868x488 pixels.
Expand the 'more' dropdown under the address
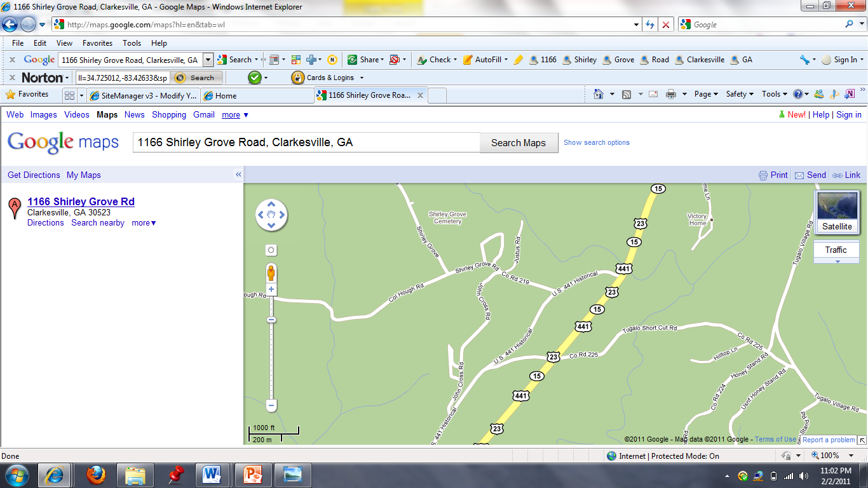click(144, 223)
